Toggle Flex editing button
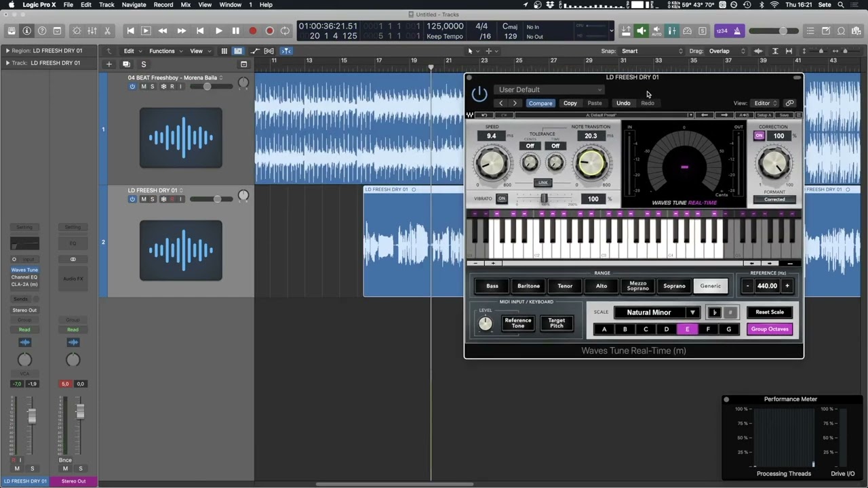Viewport: 868px width, 488px height. (269, 51)
